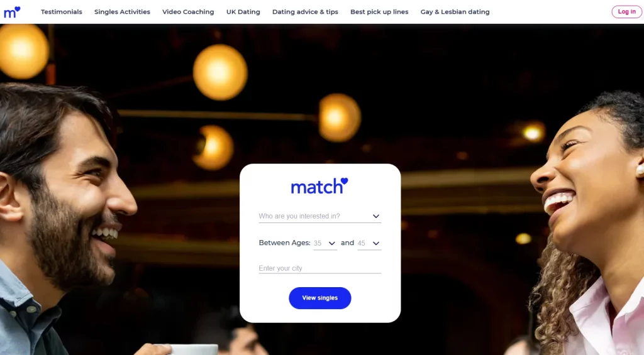Open the maximum age 45 dropdown
This screenshot has height=355, width=644.
(369, 243)
